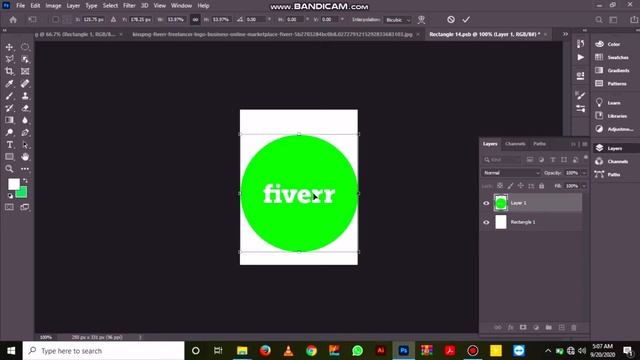
Task: Select the Horizontal Type tool
Action: pos(9,144)
